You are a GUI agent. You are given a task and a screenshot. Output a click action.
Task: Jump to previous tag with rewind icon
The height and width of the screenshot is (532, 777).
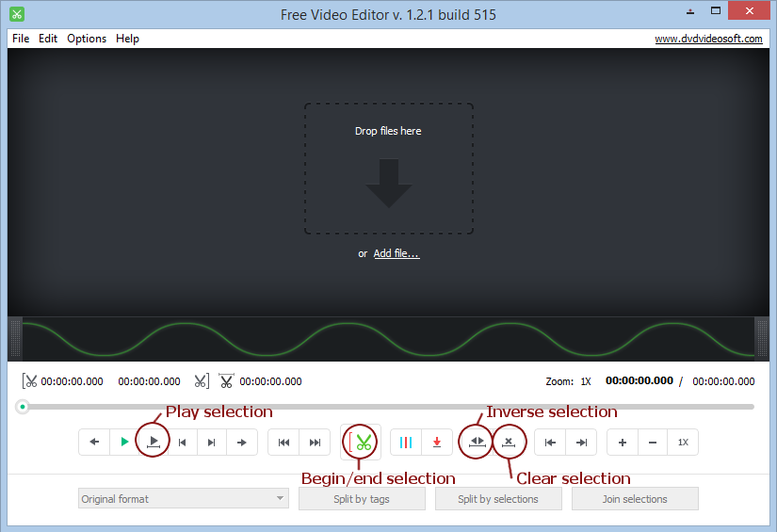pos(283,442)
